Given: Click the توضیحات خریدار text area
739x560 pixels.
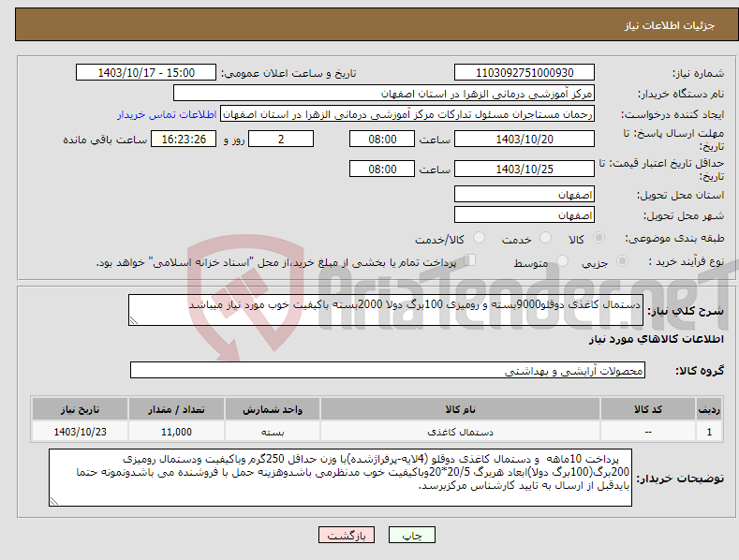Looking at the screenshot, I should (340, 478).
